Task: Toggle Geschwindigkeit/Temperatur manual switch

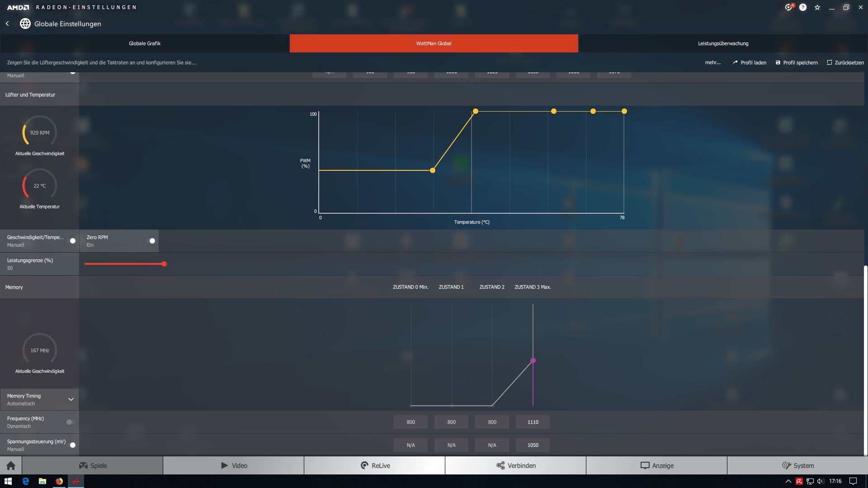Action: pos(71,241)
